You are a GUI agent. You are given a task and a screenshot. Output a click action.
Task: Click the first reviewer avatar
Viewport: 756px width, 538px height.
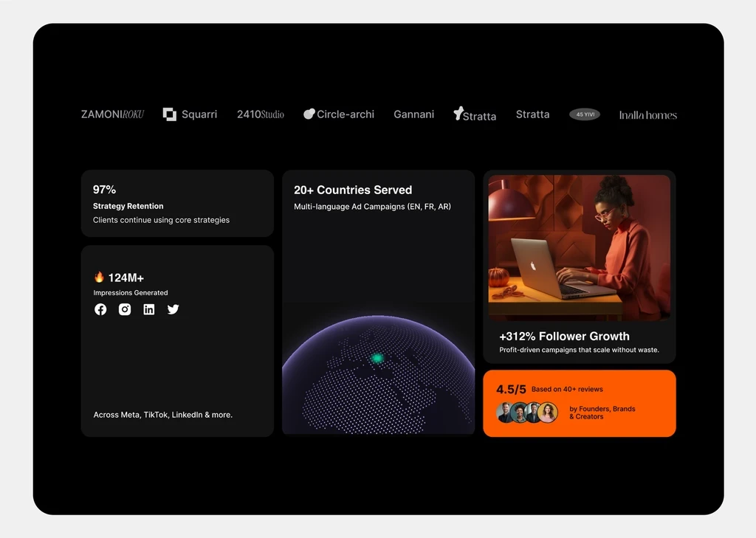point(504,413)
